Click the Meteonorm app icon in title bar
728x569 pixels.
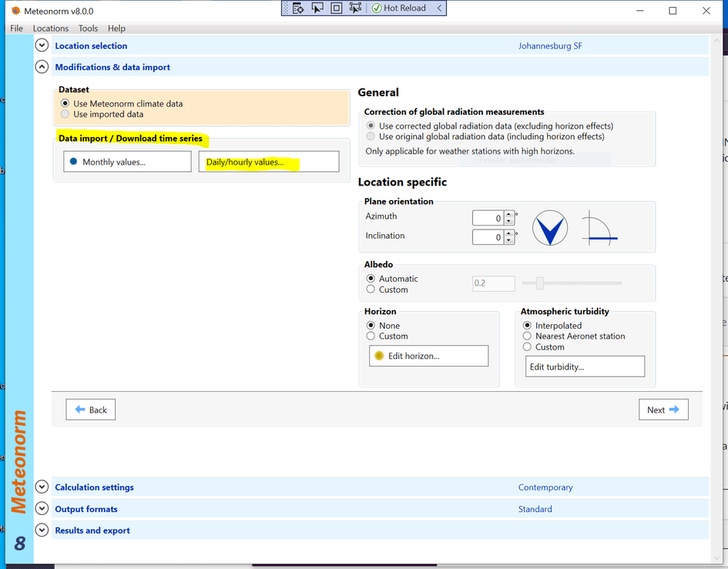click(x=15, y=10)
